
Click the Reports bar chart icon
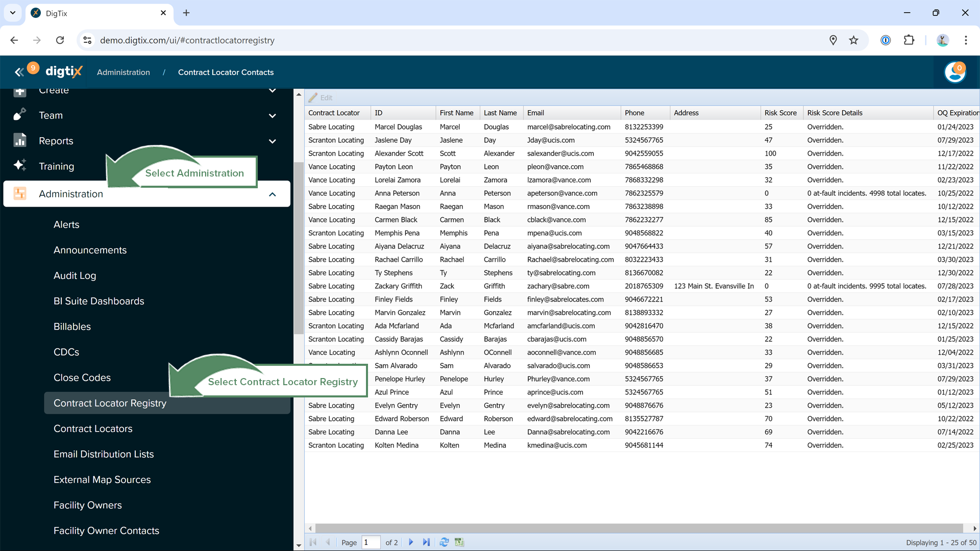click(x=20, y=140)
